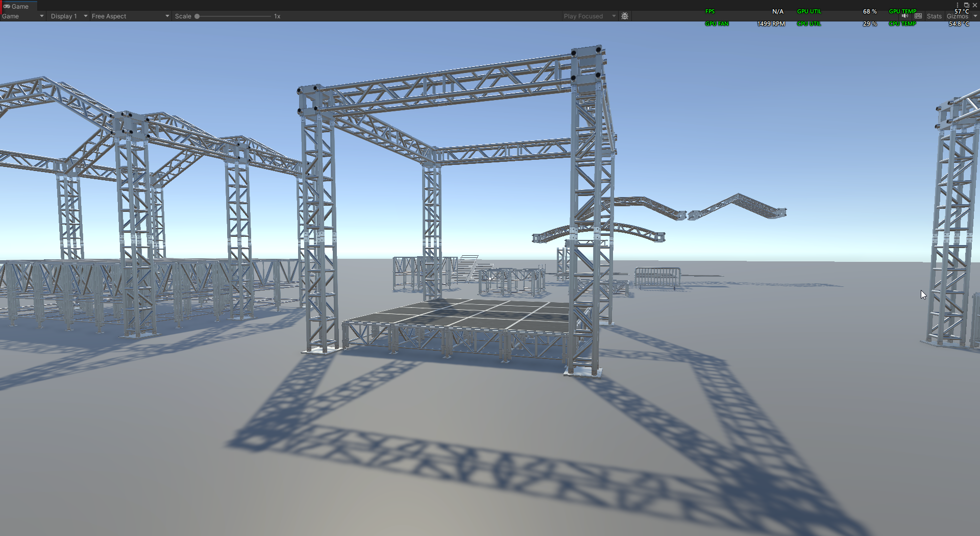Screen dimensions: 980x536
Task: Close the Game window
Action: tap(974, 5)
